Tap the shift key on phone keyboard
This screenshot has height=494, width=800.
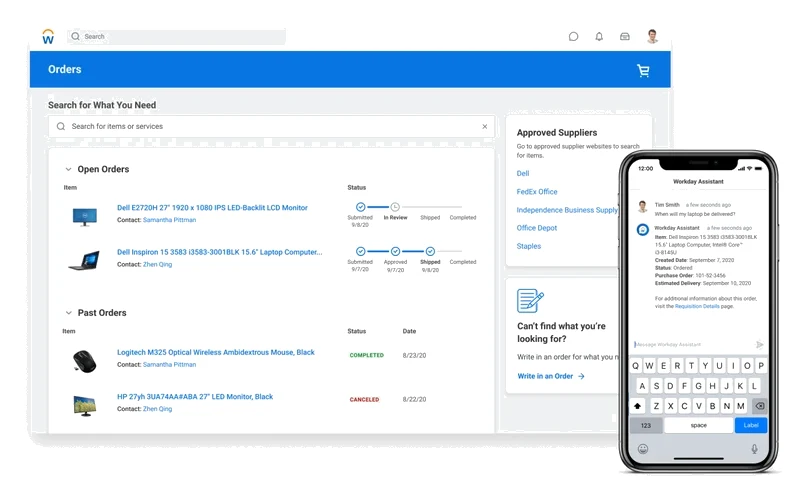[x=638, y=406]
